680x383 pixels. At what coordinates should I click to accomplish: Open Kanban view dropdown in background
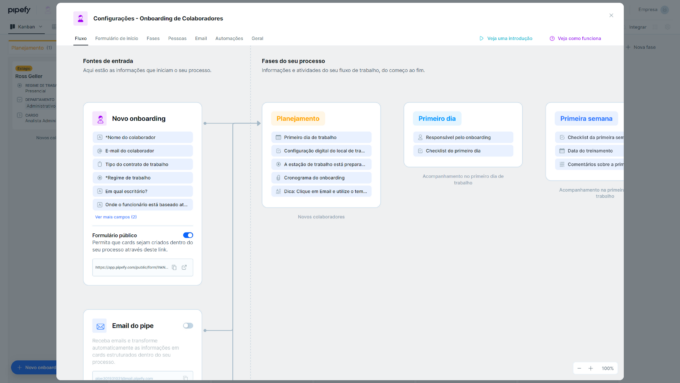coord(26,27)
